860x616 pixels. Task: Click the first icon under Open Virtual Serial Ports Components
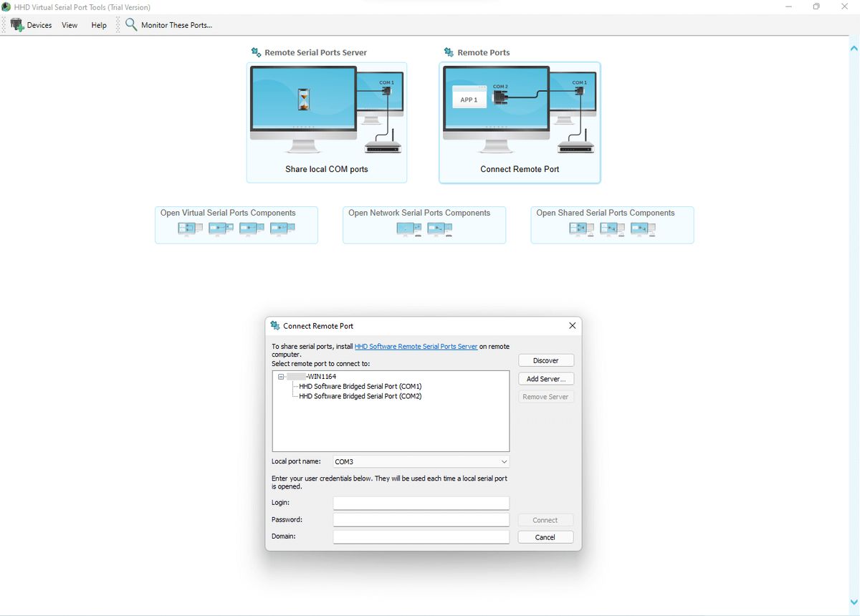coord(189,228)
